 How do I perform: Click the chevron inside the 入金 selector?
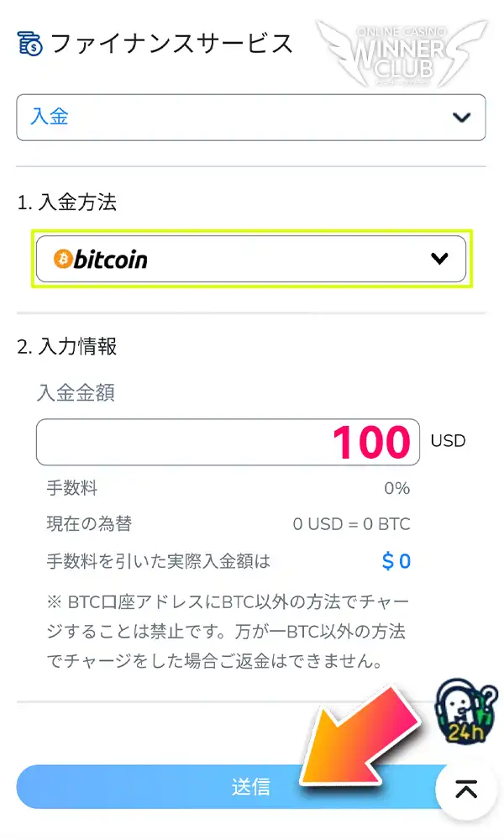point(461,118)
